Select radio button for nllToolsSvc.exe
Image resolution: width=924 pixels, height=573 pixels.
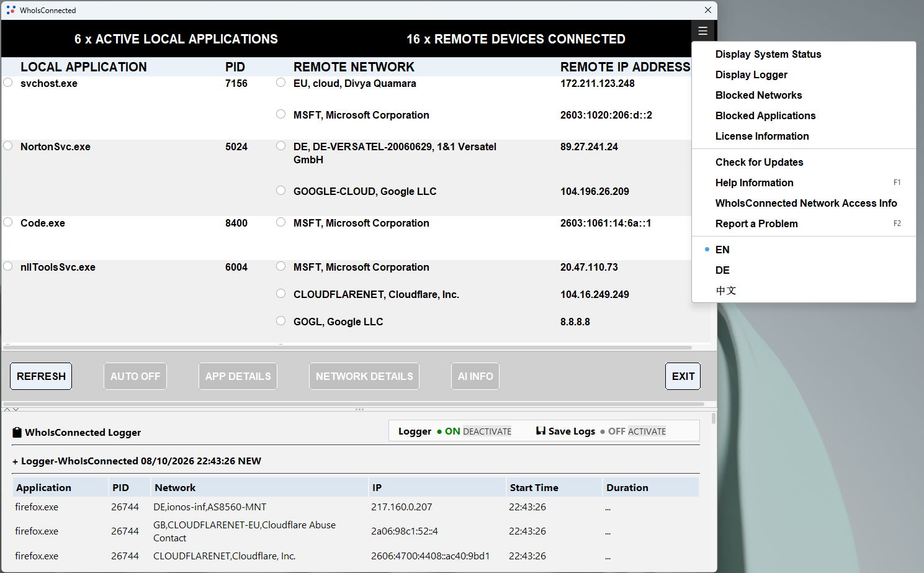click(8, 266)
